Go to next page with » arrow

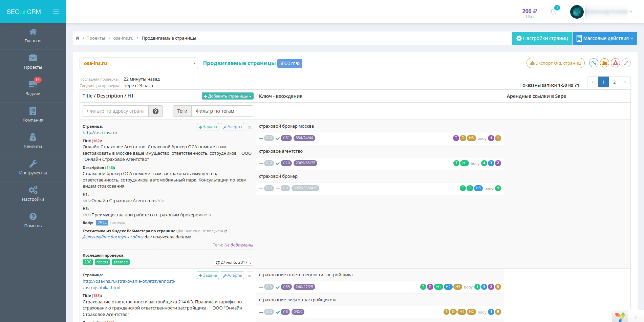[x=625, y=82]
